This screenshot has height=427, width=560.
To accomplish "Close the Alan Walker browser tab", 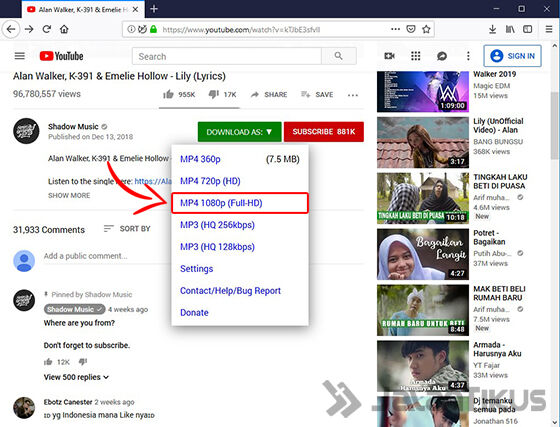I will pyautogui.click(x=135, y=10).
